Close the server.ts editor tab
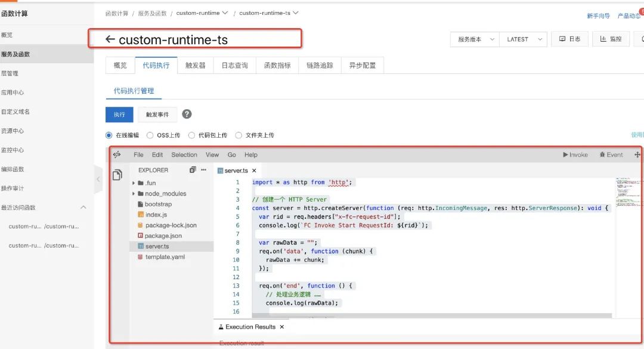644x349 pixels. 254,171
